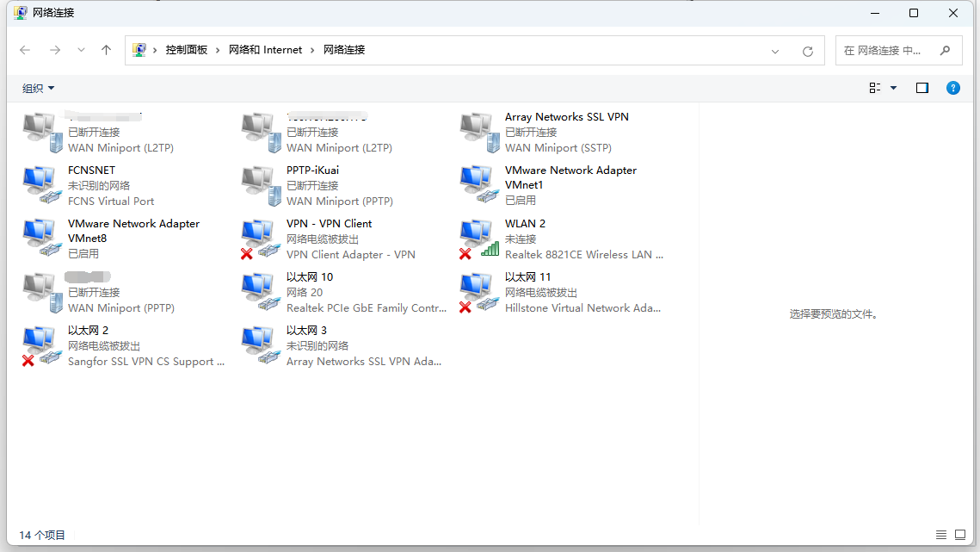Screen dimensions: 980x552
Task: Click the search magnifier icon
Action: 945,50
